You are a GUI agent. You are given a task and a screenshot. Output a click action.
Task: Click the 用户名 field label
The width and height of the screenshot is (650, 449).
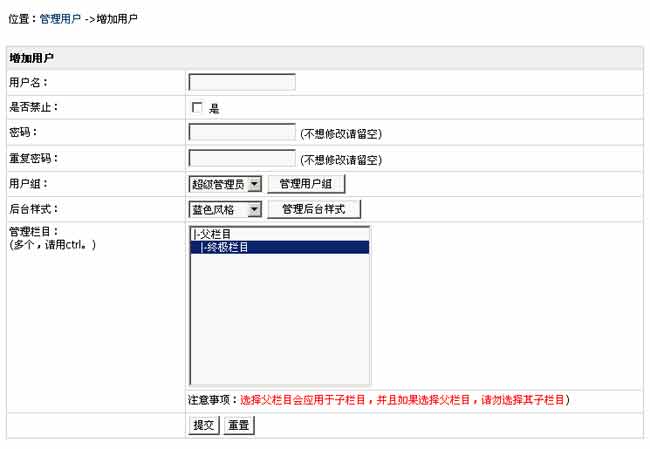pos(28,82)
